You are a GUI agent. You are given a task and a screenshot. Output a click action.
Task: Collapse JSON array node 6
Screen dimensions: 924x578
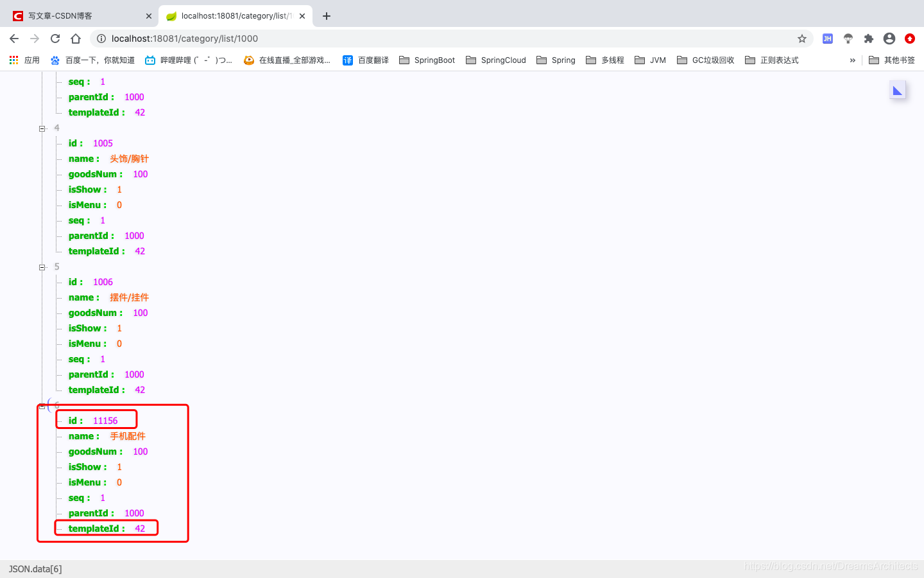click(x=42, y=406)
